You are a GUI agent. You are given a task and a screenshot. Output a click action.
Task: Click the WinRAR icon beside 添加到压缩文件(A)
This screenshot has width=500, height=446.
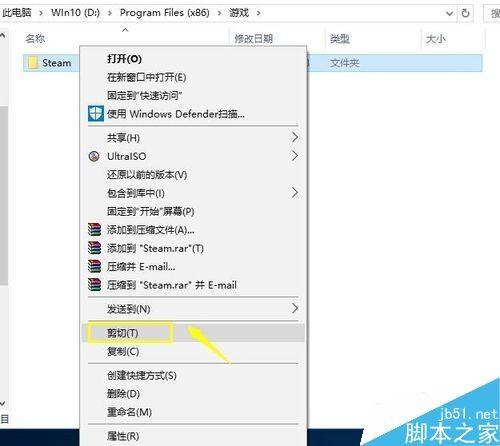pyautogui.click(x=94, y=230)
